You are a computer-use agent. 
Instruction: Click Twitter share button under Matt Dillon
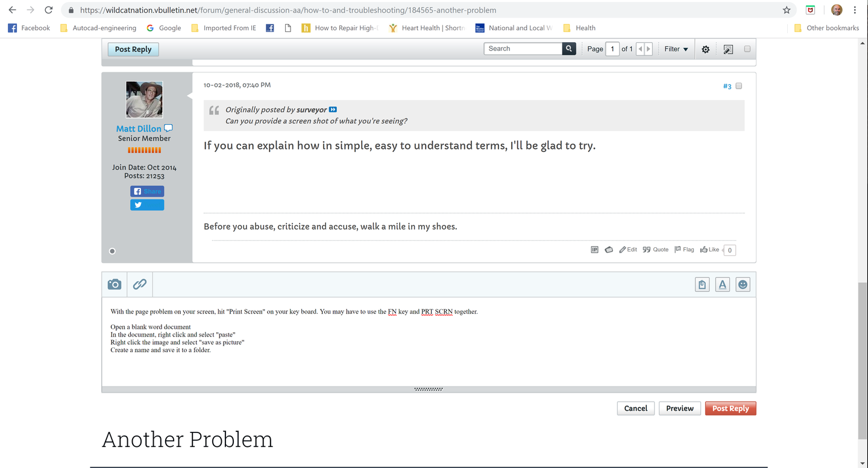pos(147,205)
